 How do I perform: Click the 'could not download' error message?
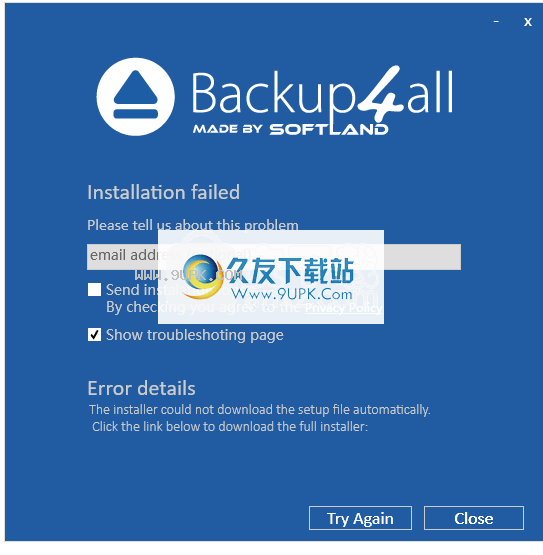click(259, 410)
